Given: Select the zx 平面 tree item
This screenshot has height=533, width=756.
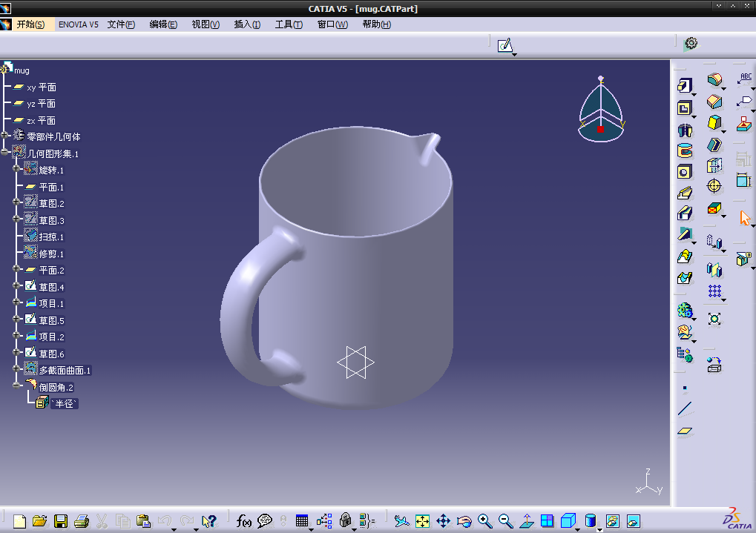Looking at the screenshot, I should [x=42, y=121].
